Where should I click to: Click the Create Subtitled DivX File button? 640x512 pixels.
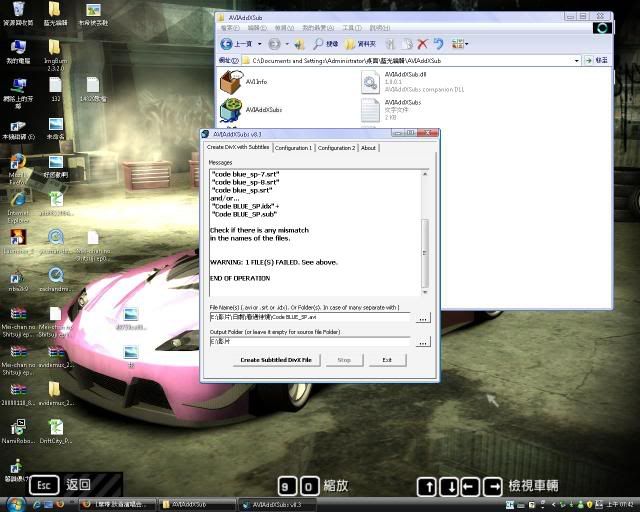[276, 360]
